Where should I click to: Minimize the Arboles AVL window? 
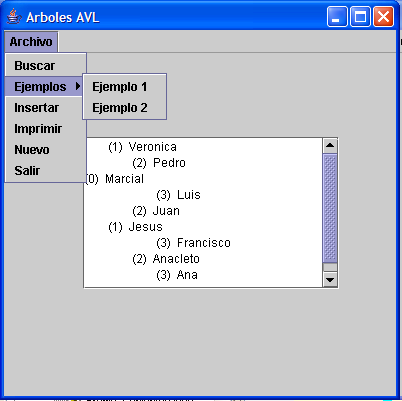coord(337,16)
